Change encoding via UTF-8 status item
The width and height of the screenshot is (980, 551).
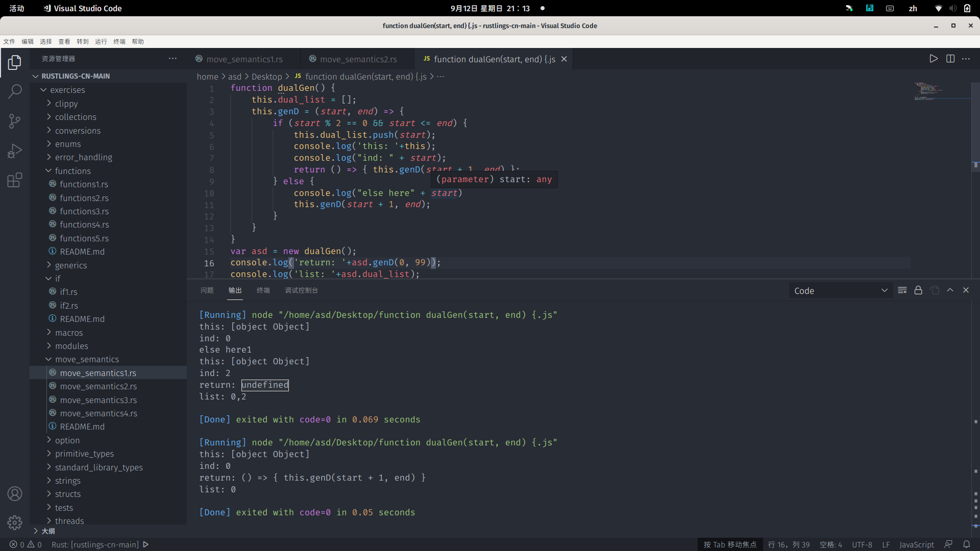pos(862,544)
